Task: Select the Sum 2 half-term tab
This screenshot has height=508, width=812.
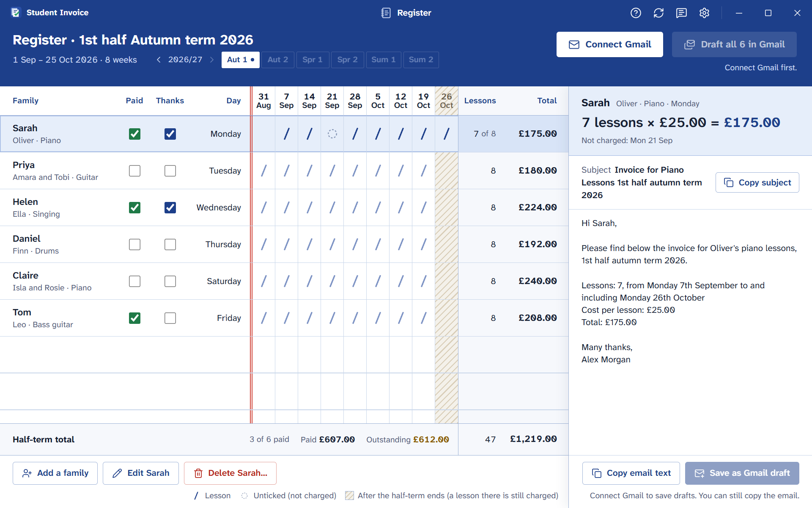Action: (x=421, y=60)
